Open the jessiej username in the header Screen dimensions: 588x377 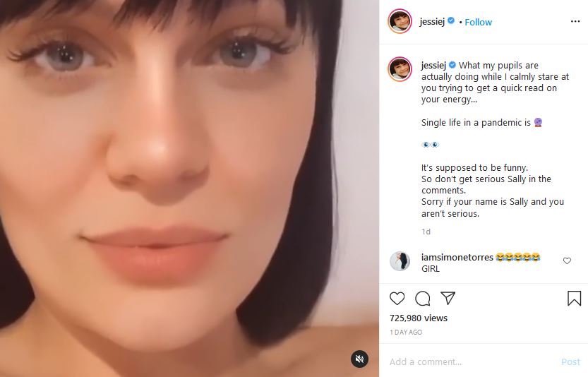432,22
